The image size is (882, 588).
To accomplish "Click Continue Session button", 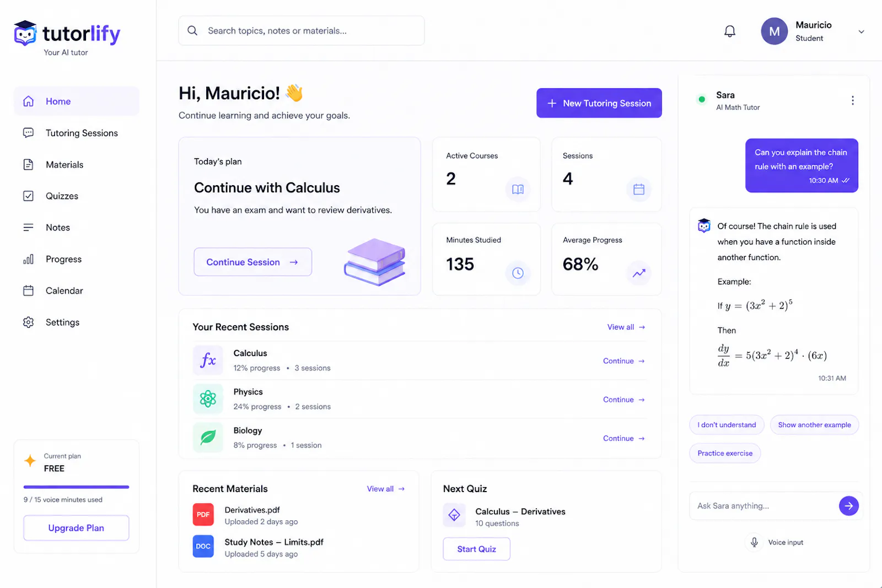I will tap(253, 262).
